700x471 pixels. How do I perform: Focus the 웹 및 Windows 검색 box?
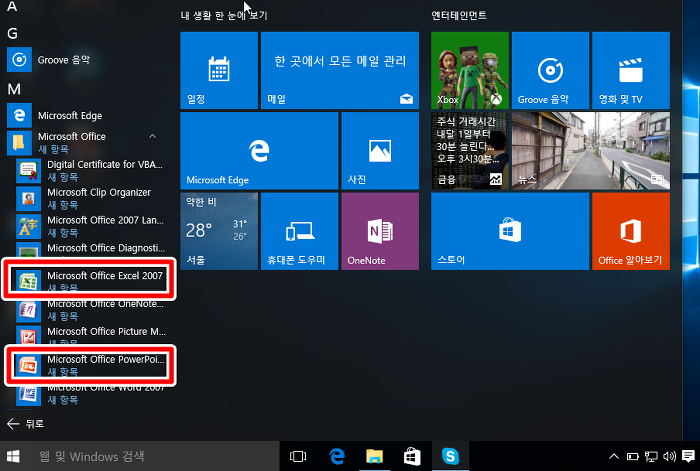pos(153,456)
